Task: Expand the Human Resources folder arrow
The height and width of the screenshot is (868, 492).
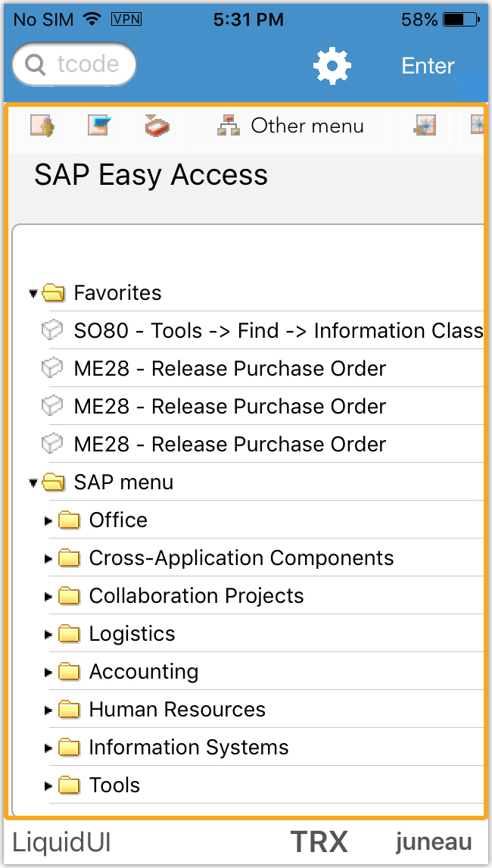Action: tap(48, 710)
